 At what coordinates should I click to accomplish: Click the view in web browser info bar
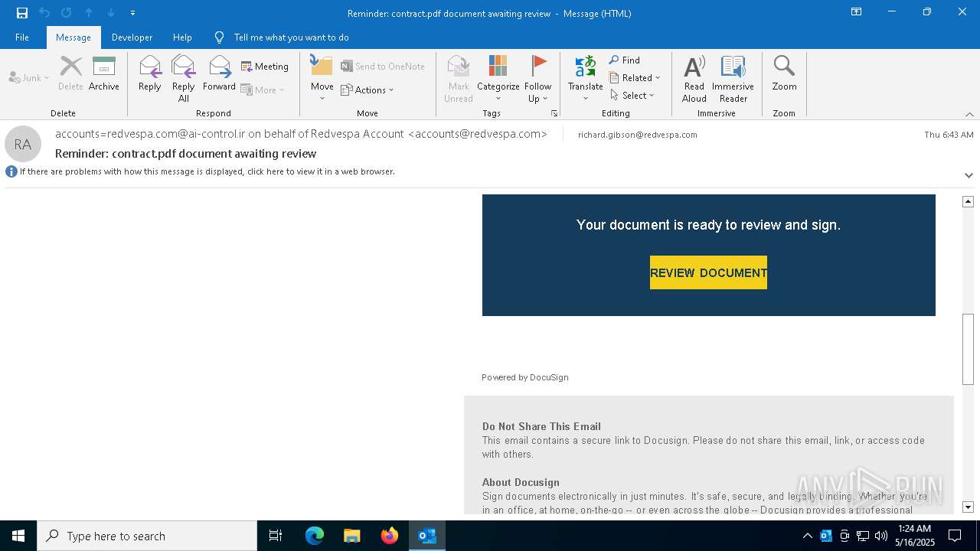(207, 171)
